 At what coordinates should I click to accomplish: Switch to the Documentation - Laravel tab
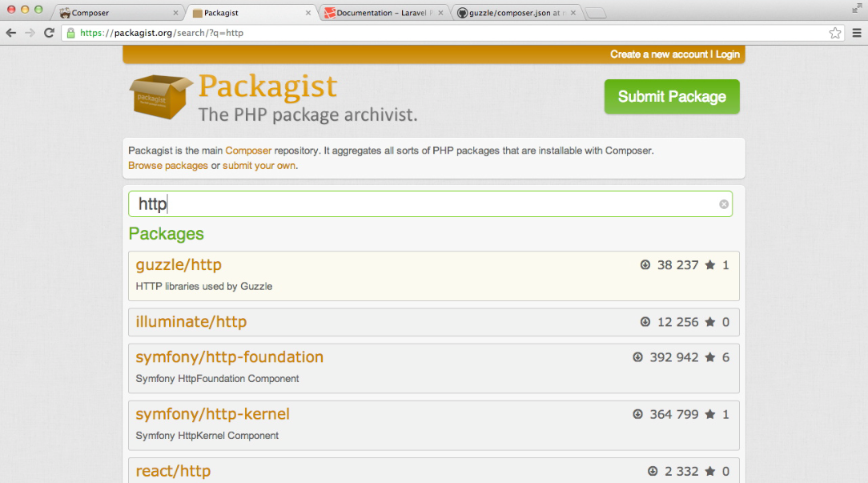coord(384,13)
